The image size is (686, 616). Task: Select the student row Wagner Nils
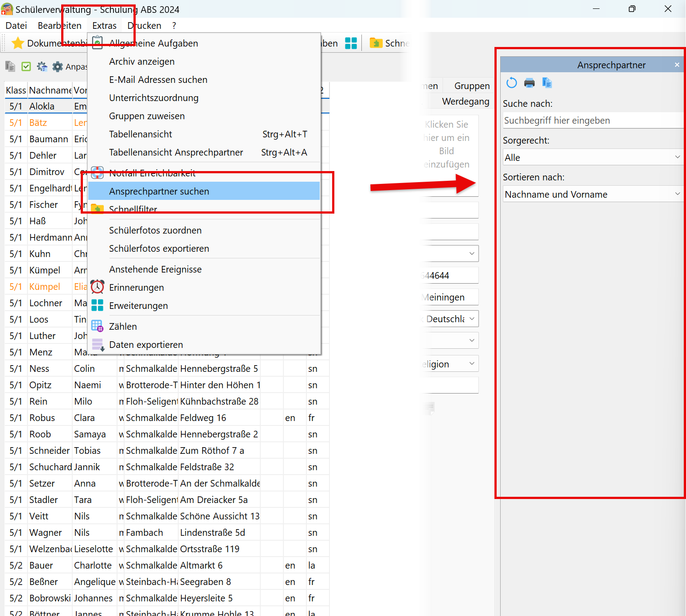click(x=167, y=532)
